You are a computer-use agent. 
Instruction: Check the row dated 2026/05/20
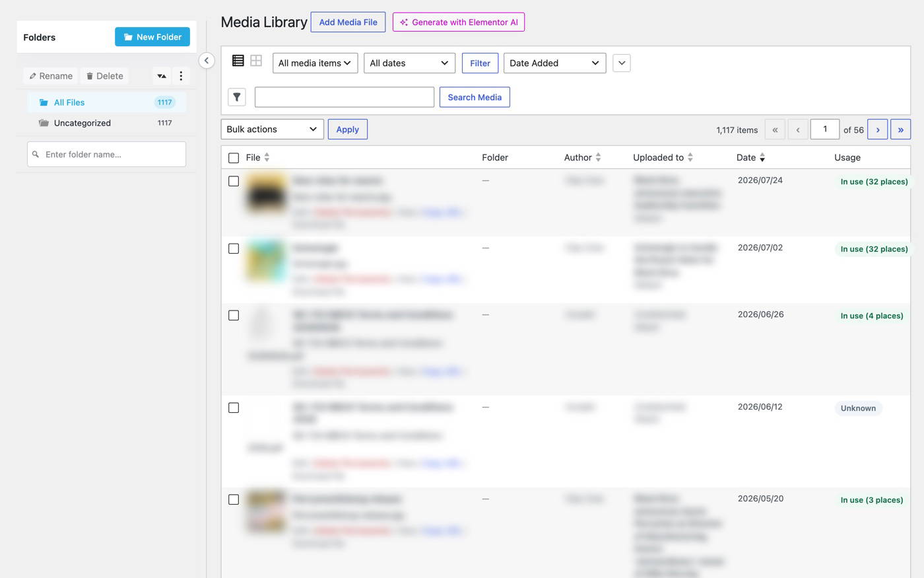click(x=234, y=499)
